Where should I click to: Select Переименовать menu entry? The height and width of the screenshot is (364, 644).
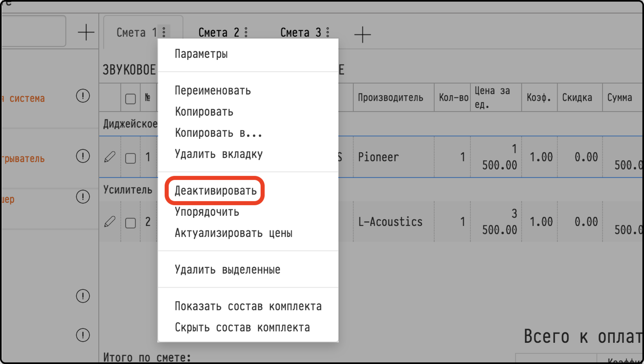(x=213, y=90)
